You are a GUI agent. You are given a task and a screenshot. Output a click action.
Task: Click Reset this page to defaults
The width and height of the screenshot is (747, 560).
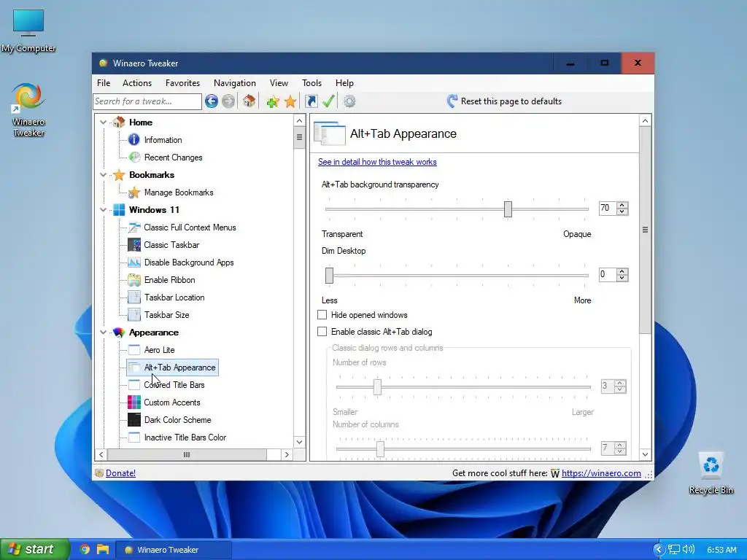[504, 101]
